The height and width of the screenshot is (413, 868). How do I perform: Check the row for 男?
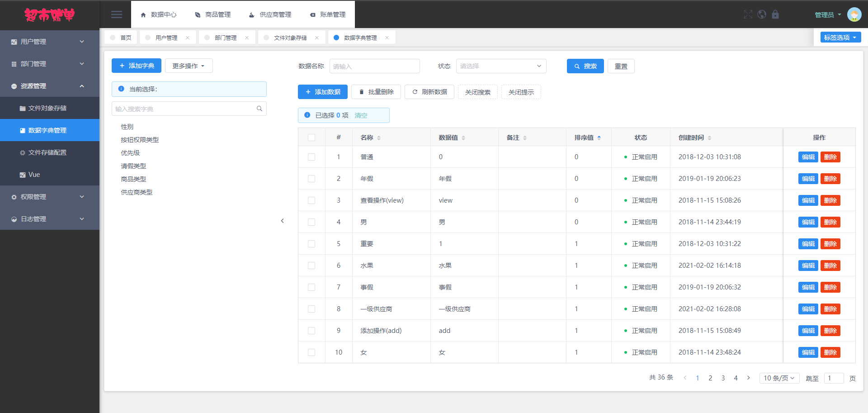tap(311, 222)
